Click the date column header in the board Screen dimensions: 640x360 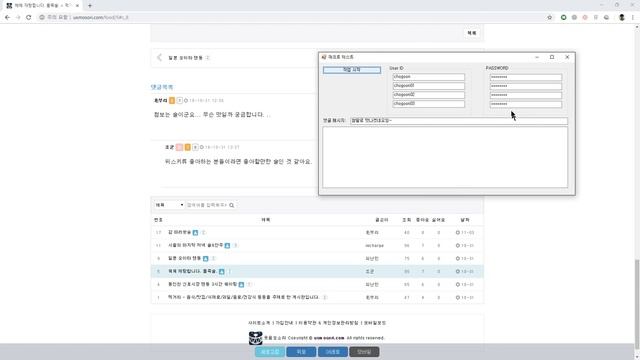[x=465, y=220]
